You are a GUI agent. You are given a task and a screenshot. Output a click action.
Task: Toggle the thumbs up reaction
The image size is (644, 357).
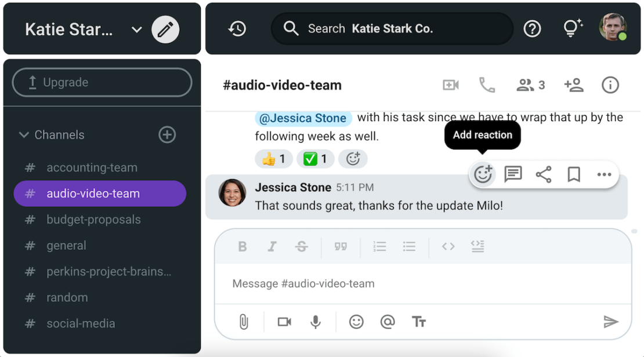[274, 159]
